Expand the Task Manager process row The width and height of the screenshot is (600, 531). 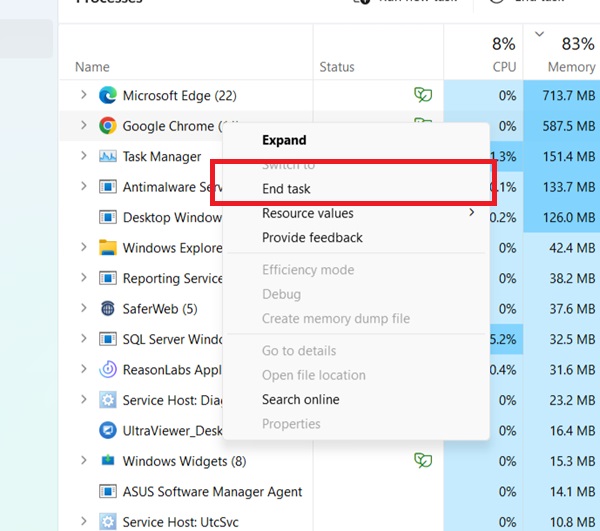click(x=84, y=156)
